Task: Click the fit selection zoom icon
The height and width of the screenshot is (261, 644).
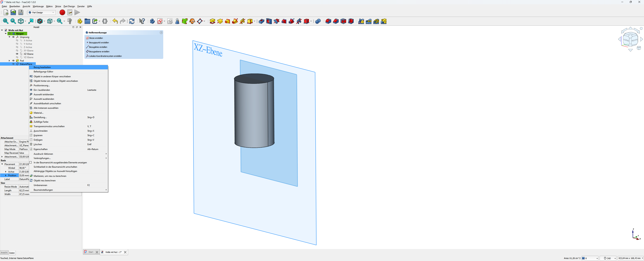Action: pyautogui.click(x=13, y=21)
